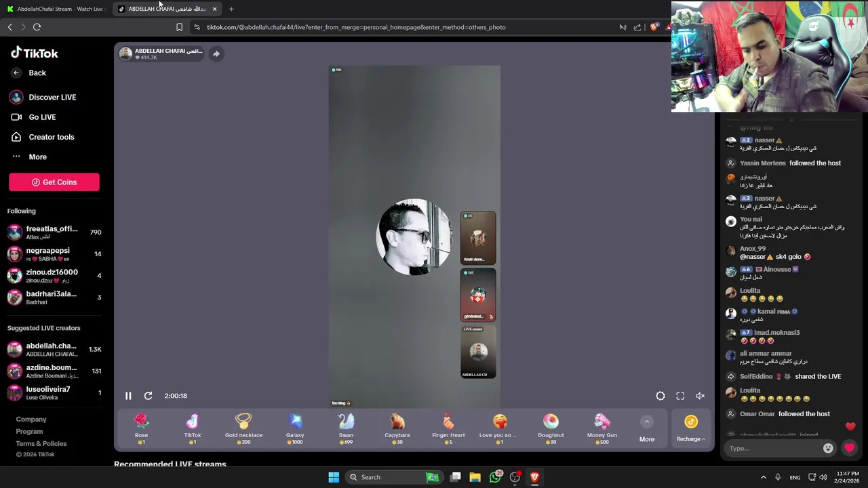This screenshot has width=868, height=488.
Task: Open the ENG language switcher
Action: [795, 477]
